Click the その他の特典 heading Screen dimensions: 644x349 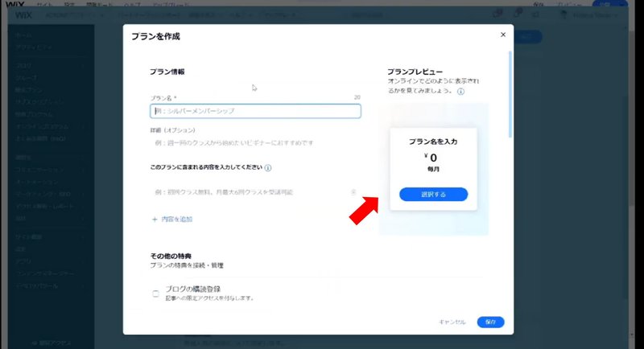pos(171,257)
